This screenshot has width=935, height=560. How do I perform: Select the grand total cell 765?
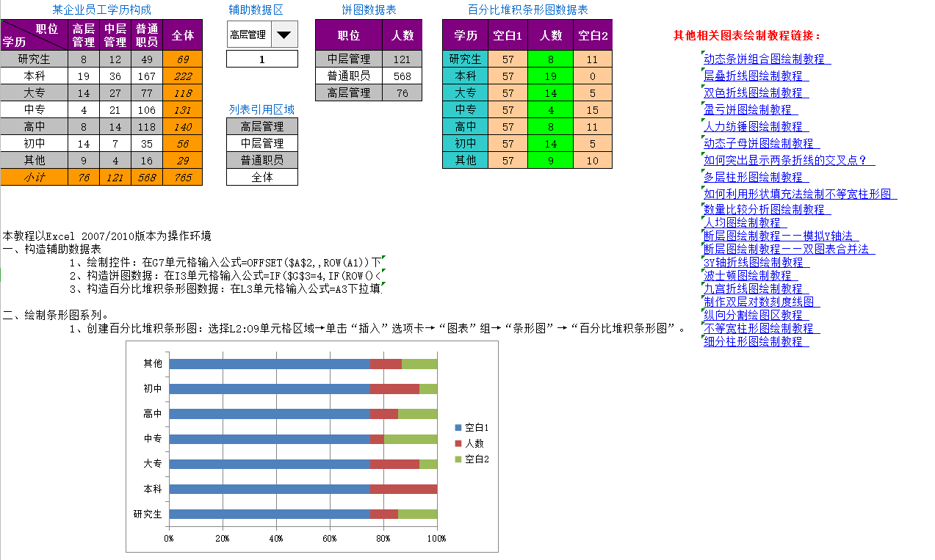(183, 177)
